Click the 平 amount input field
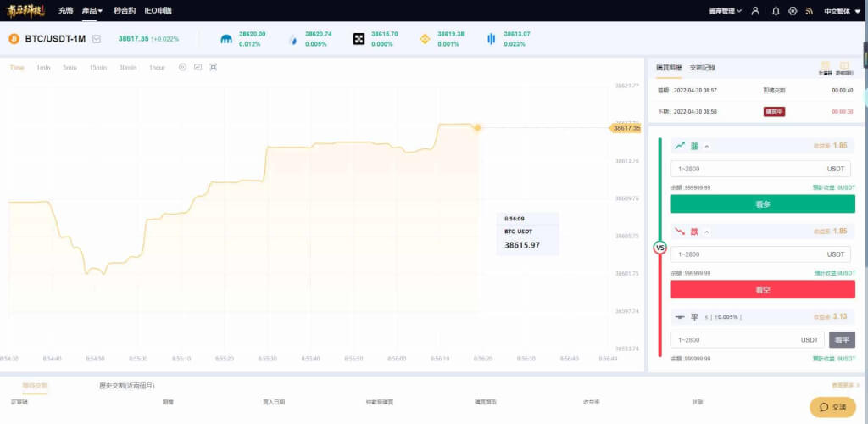The image size is (868, 424). 748,340
